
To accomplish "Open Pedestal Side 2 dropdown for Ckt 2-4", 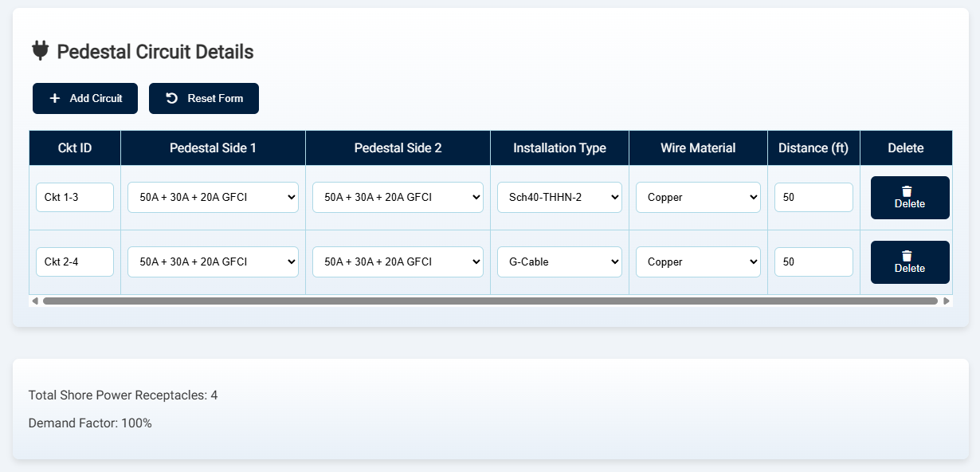I will pyautogui.click(x=398, y=262).
